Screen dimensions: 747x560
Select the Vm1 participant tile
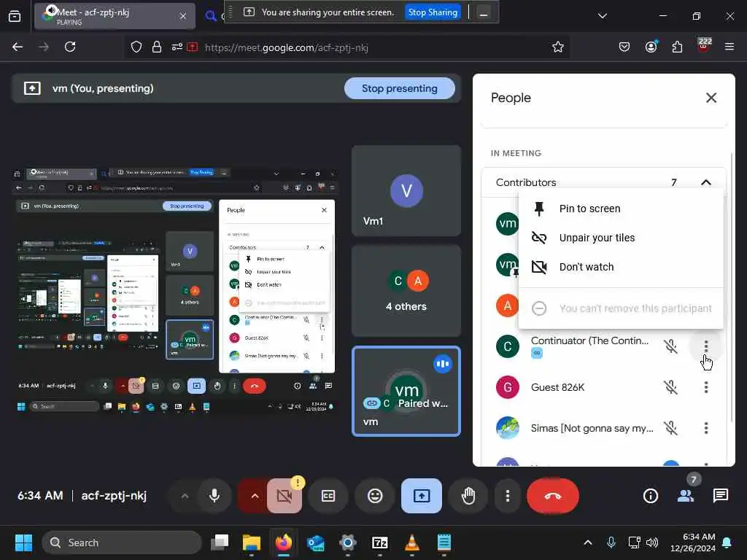click(406, 190)
